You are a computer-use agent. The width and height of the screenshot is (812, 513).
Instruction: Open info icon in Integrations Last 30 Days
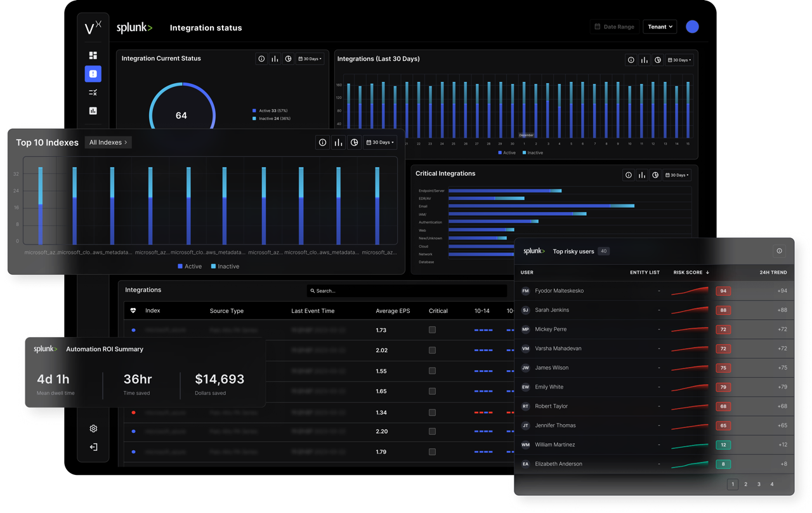(631, 60)
